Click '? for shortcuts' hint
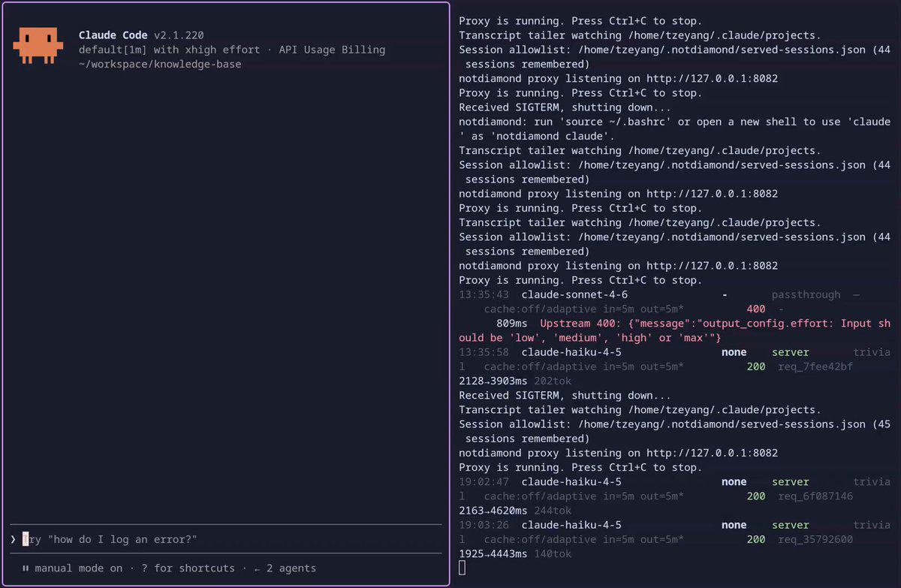This screenshot has height=588, width=901. (188, 568)
